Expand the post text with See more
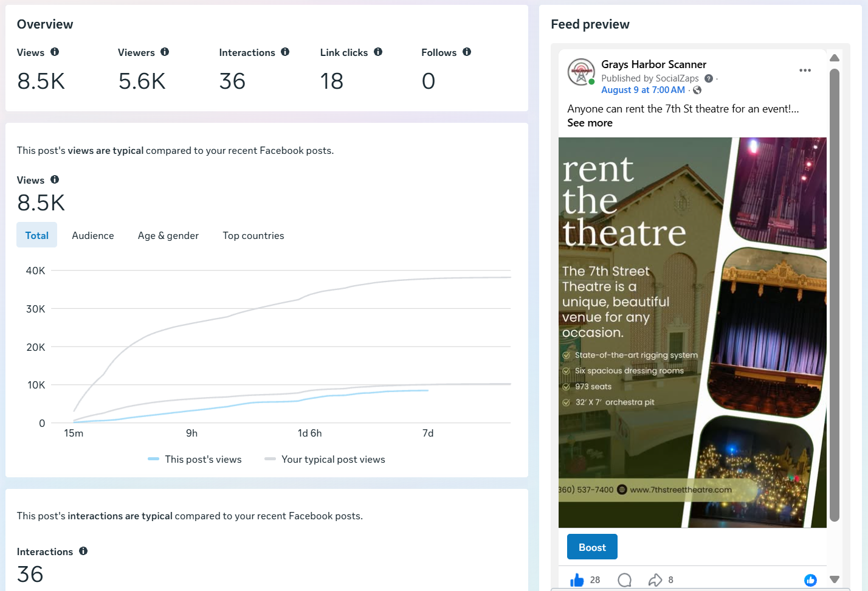The image size is (868, 591). coord(590,123)
